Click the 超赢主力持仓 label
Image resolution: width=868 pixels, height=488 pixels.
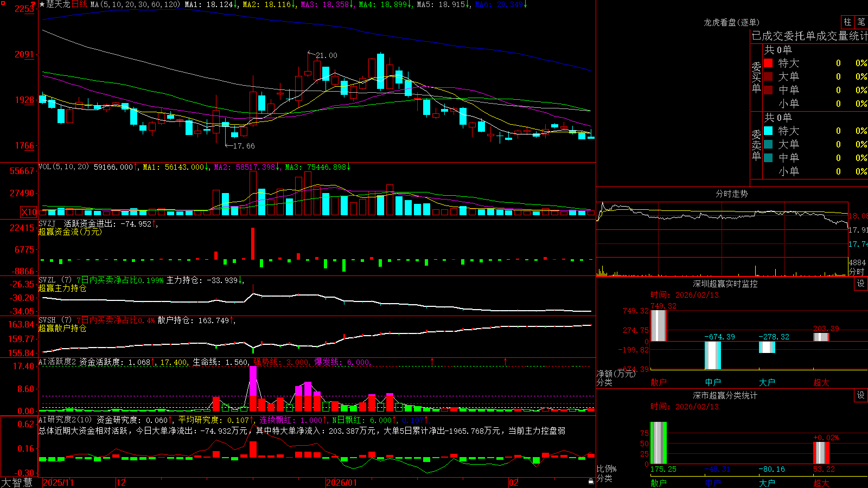pyautogui.click(x=62, y=288)
